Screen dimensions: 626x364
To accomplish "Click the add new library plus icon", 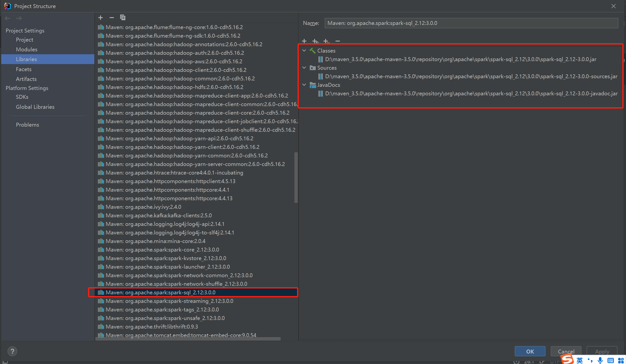I will click(x=100, y=18).
